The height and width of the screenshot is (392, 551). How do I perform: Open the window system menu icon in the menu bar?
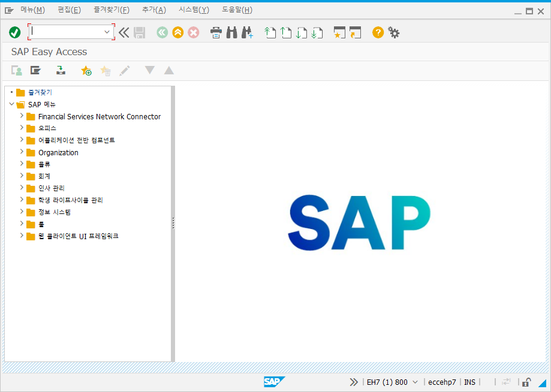tap(9, 11)
